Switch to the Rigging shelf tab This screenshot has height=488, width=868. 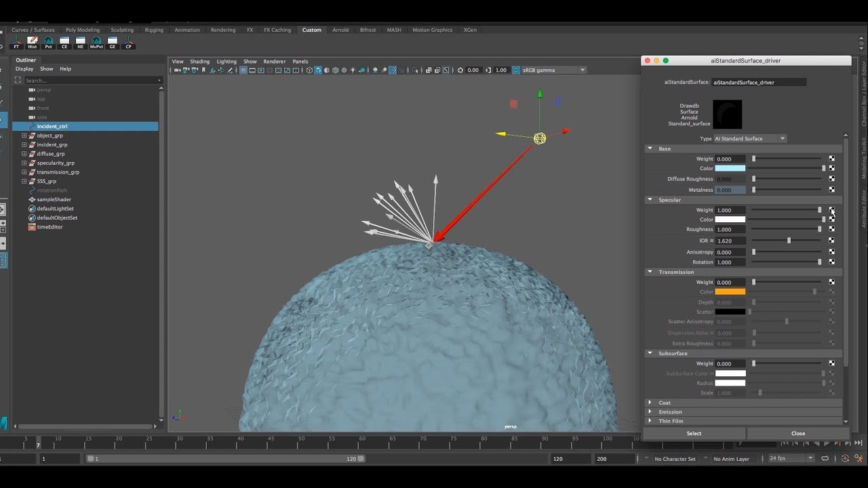point(154,30)
